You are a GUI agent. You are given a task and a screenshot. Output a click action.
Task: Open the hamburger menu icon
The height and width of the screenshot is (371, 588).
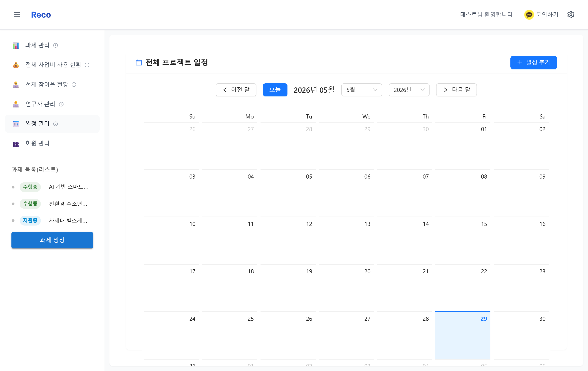click(x=17, y=15)
